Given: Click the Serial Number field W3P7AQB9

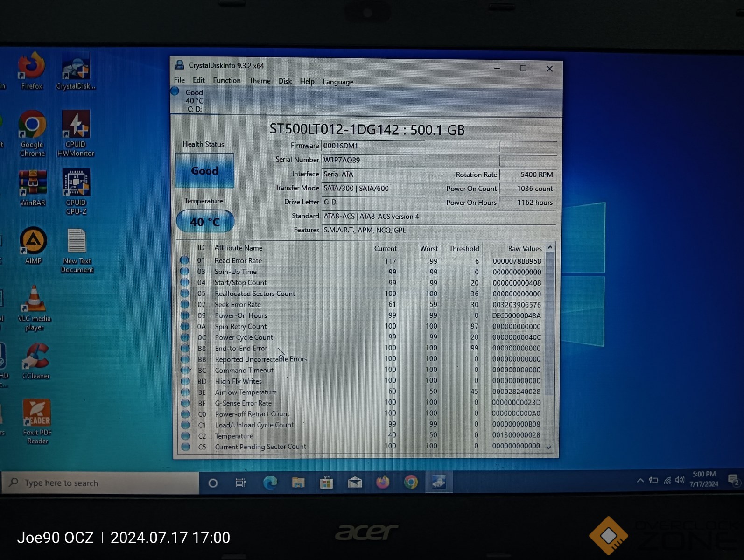Looking at the screenshot, I should [x=373, y=160].
